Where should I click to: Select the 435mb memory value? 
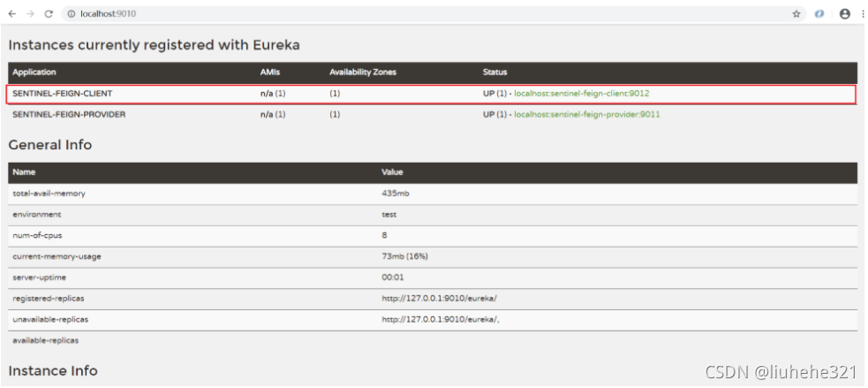tap(396, 194)
